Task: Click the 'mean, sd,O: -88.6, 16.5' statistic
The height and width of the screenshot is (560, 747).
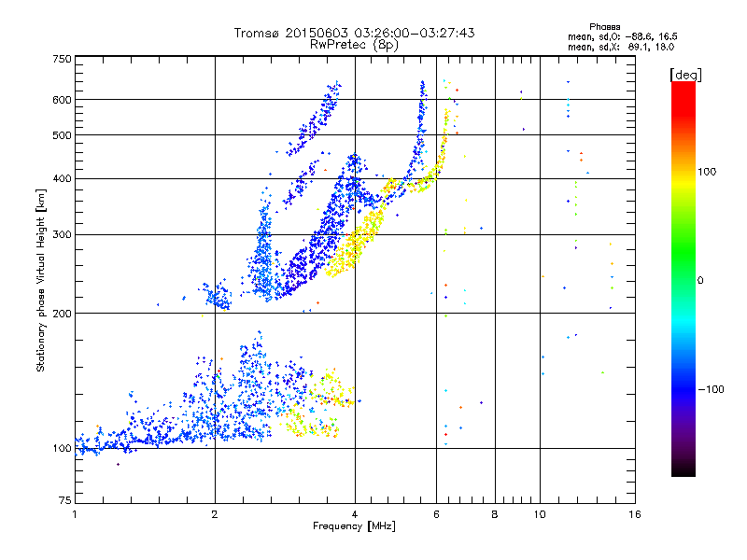Action: (623, 36)
